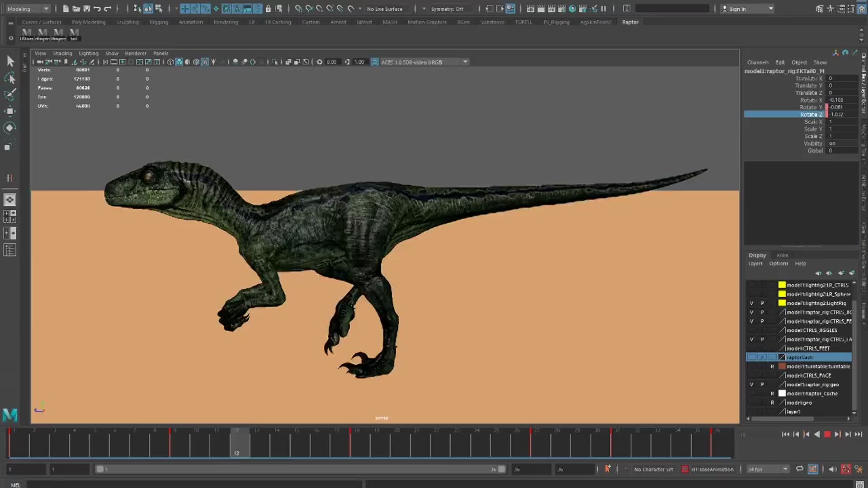Viewport: 868px width, 488px height.
Task: Click the Save Scene icon
Action: [86, 9]
